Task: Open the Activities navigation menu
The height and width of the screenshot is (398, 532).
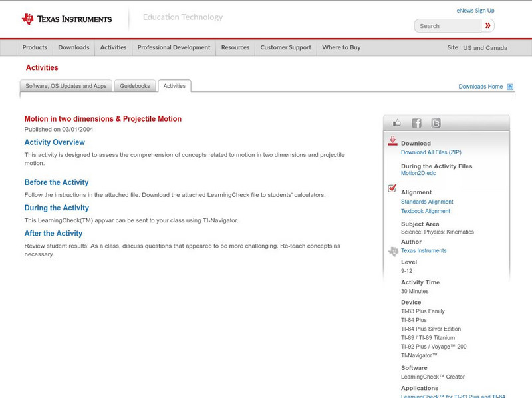Action: point(113,47)
